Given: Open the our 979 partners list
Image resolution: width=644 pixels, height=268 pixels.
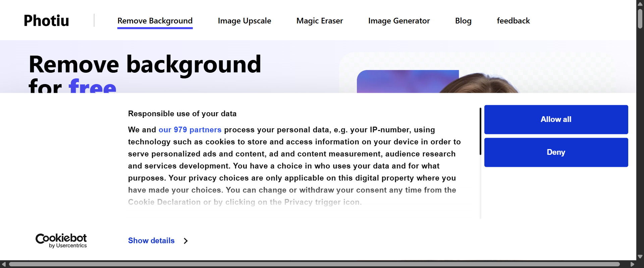Looking at the screenshot, I should [x=190, y=130].
